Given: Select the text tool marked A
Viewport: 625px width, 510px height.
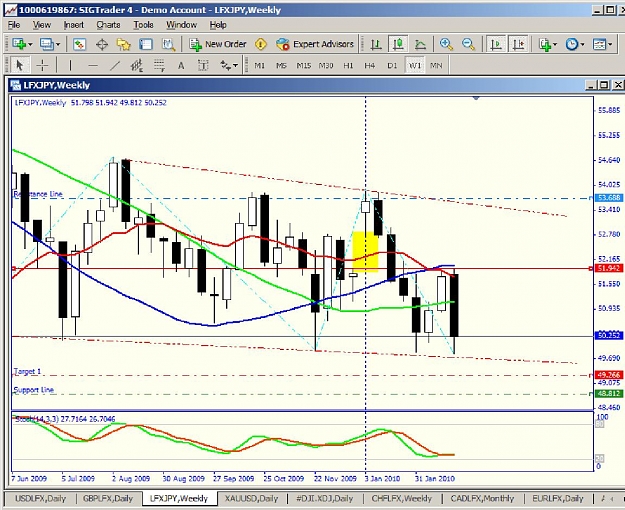Looking at the screenshot, I should point(181,65).
